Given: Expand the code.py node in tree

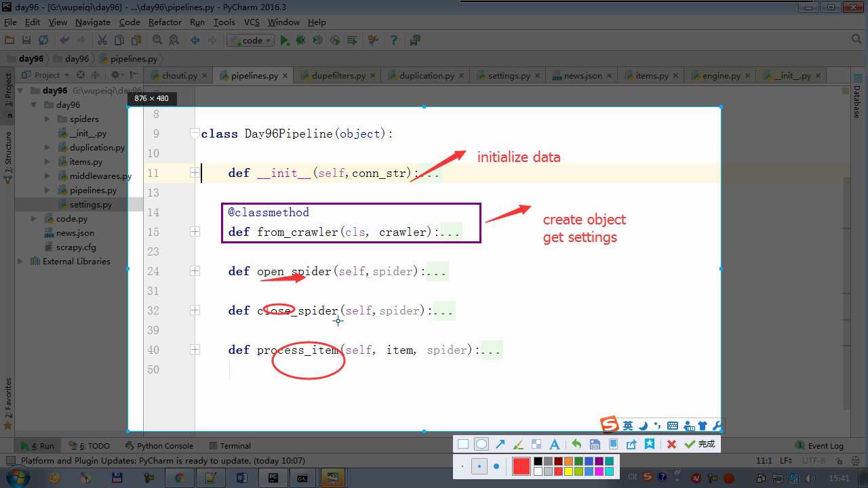Looking at the screenshot, I should (33, 218).
